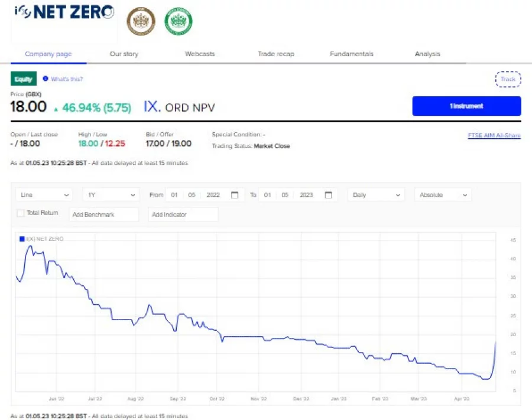532x420 pixels.
Task: Click the blue IX NET ZERO legend swatch
Action: pos(21,238)
